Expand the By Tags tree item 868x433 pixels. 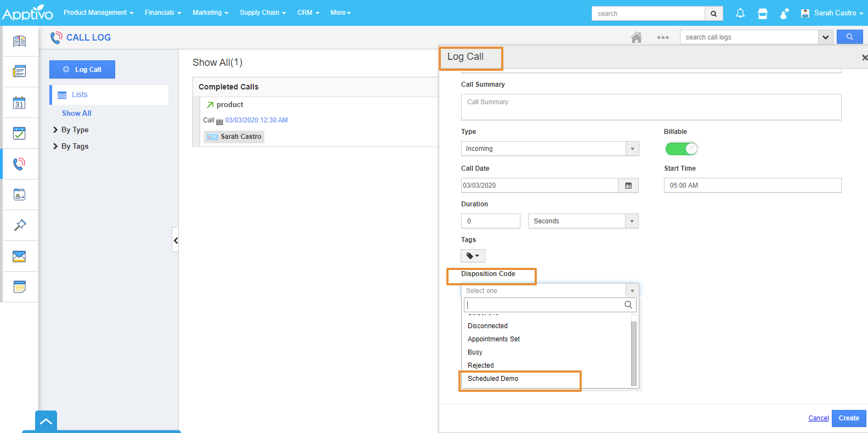(71, 147)
